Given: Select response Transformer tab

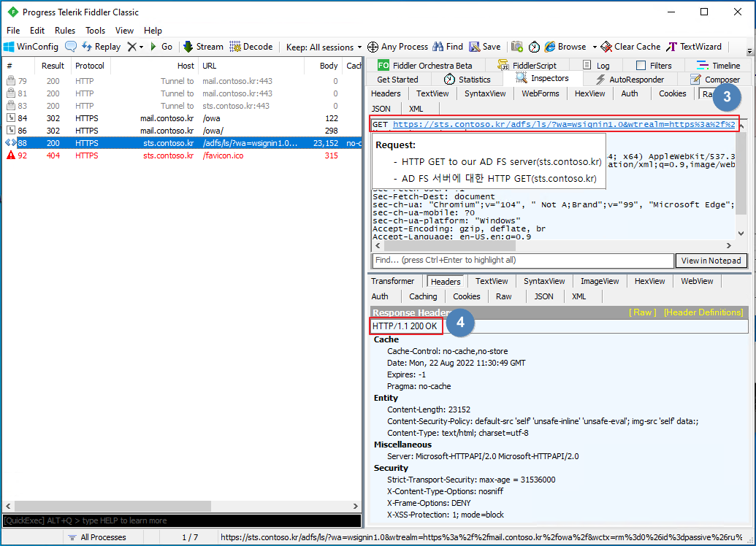Looking at the screenshot, I should (392, 281).
